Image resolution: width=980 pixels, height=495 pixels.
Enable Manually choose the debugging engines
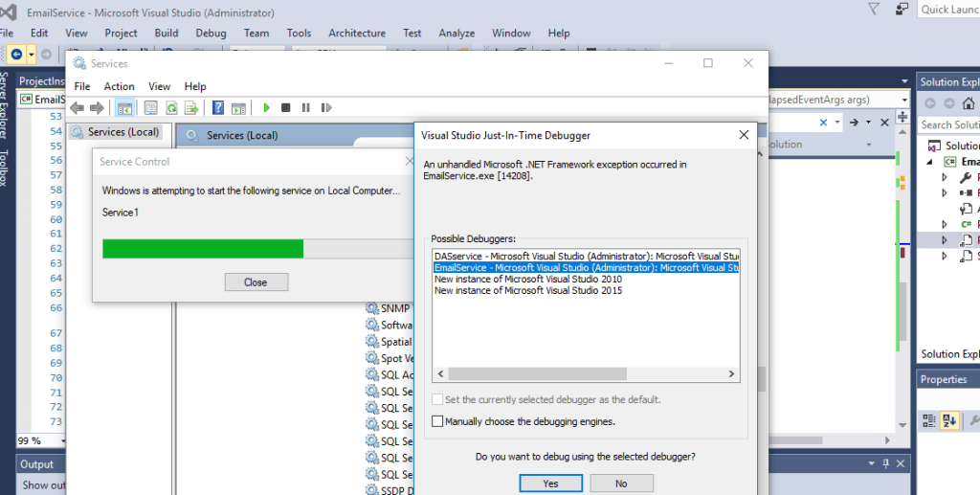point(438,421)
